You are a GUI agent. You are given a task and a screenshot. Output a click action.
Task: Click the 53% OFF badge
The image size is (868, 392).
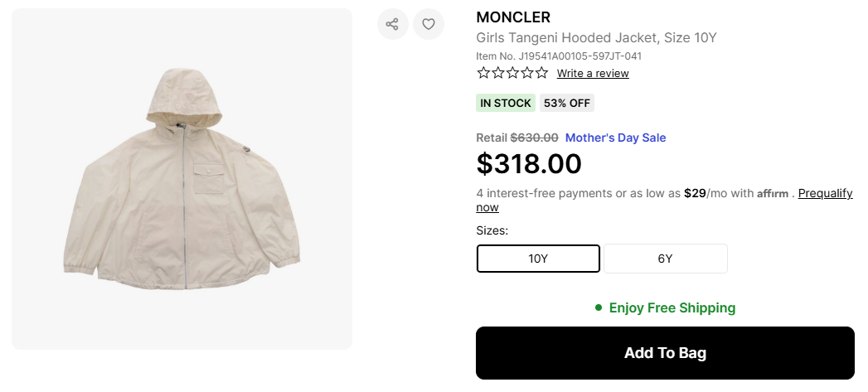(567, 103)
